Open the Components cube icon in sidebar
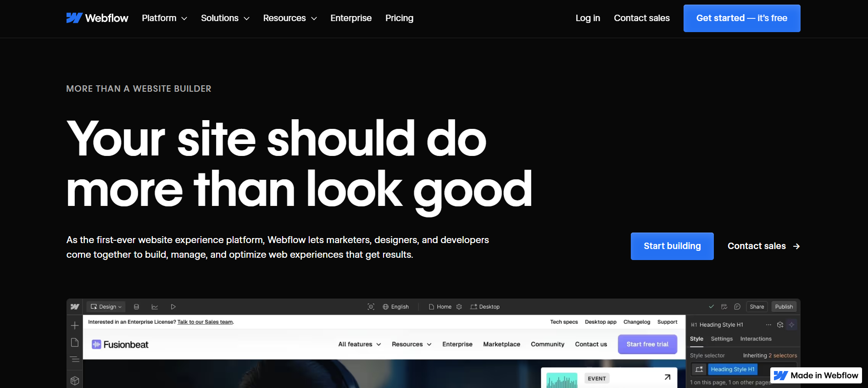The width and height of the screenshot is (868, 388). 75,380
